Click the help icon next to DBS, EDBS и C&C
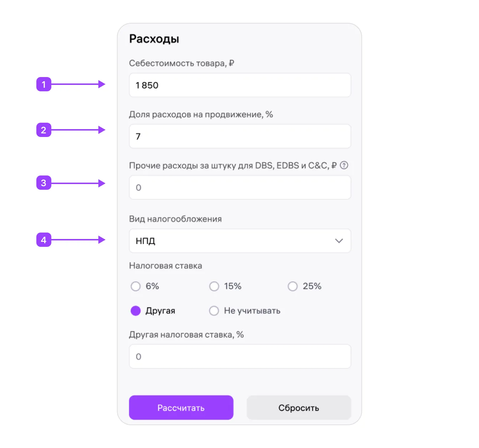Screen dimensions: 479x448 pyautogui.click(x=344, y=166)
